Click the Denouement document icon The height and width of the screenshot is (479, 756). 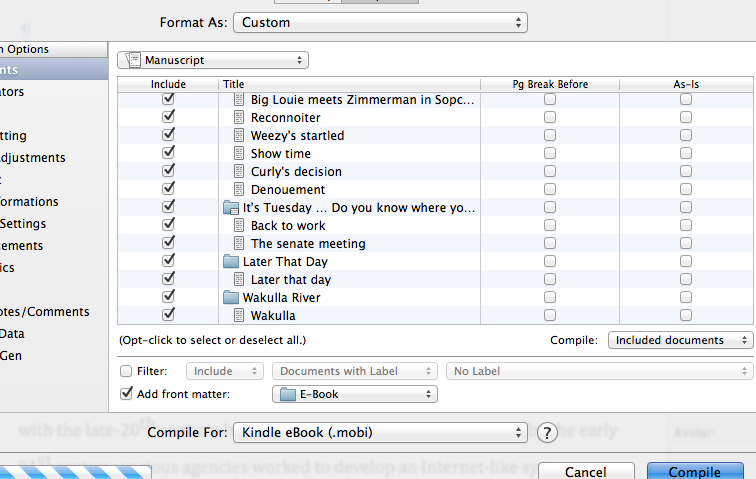(x=239, y=189)
